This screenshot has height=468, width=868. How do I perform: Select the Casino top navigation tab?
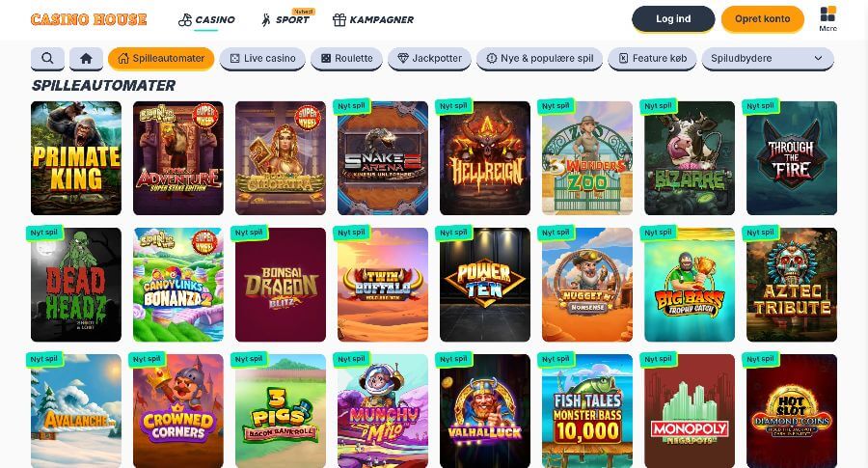(206, 19)
